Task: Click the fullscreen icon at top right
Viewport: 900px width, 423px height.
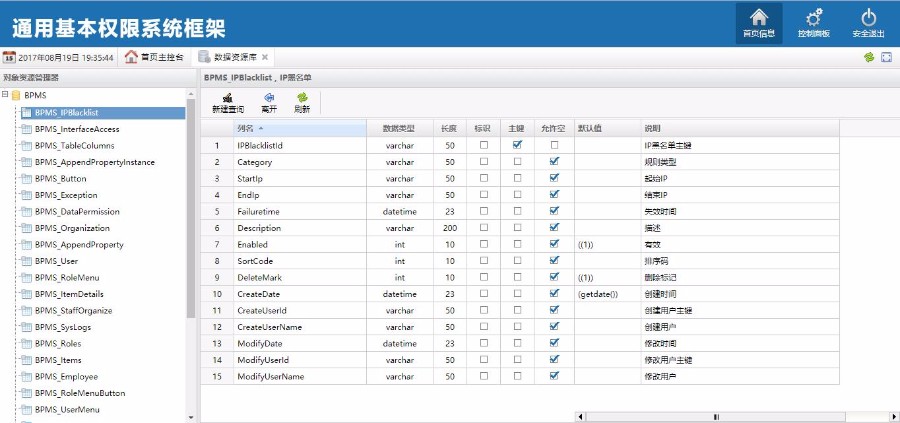Action: 886,57
